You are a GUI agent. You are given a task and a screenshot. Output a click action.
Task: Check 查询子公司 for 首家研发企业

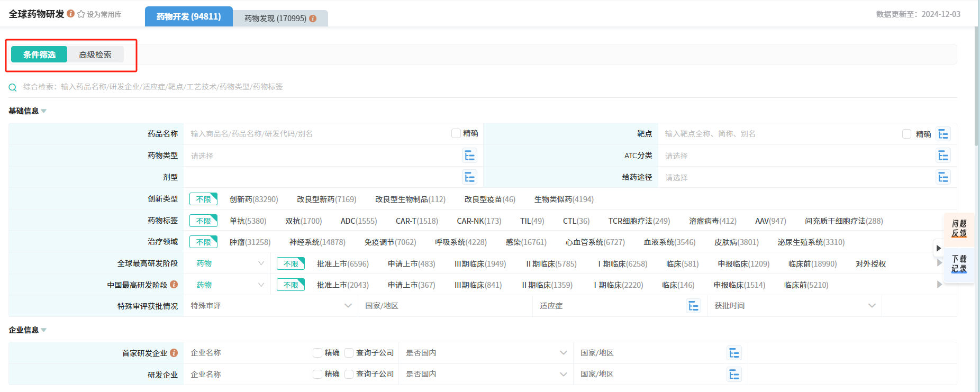tap(349, 353)
